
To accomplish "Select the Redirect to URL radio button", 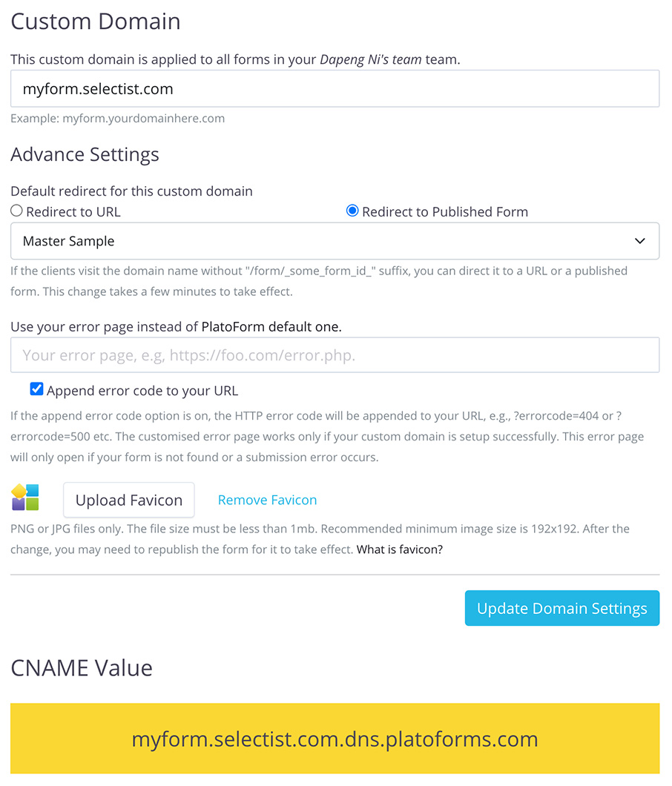I will (17, 211).
